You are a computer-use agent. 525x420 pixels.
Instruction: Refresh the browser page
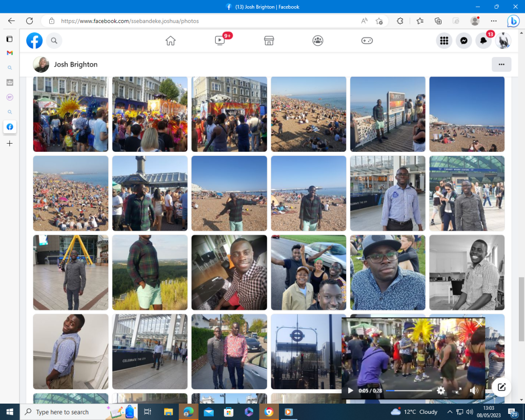pos(29,21)
